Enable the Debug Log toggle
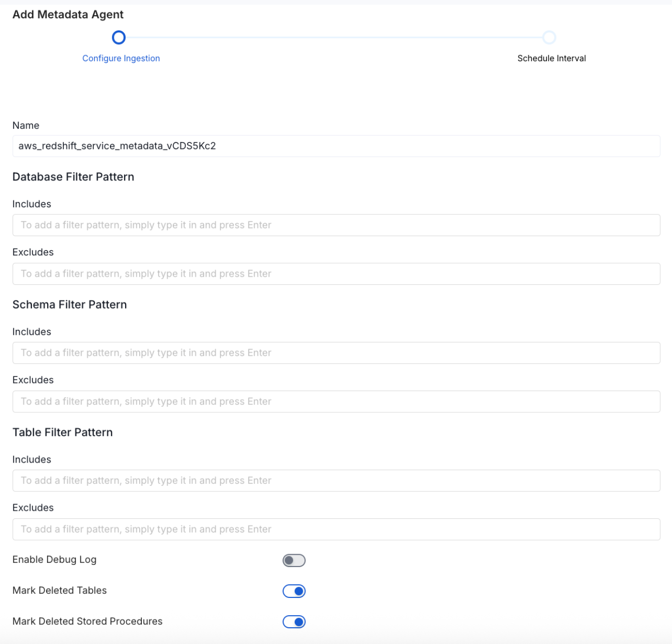Image resolution: width=672 pixels, height=644 pixels. coord(294,560)
